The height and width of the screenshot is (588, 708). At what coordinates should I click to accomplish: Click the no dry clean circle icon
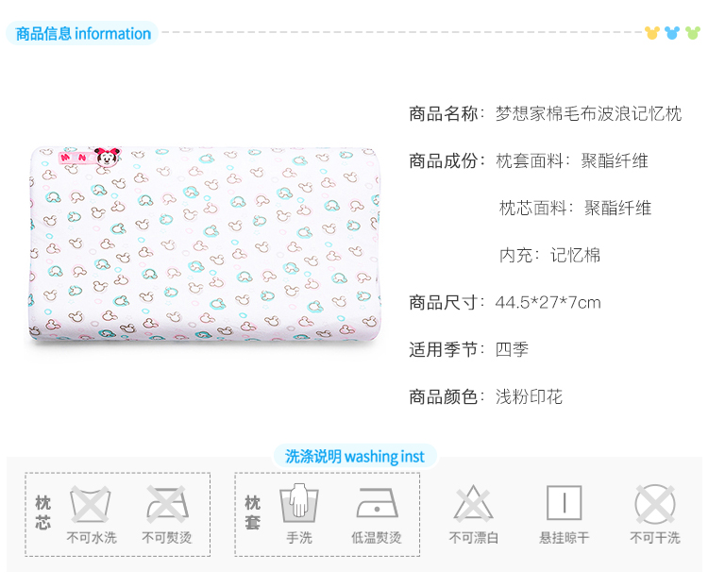coord(655,504)
